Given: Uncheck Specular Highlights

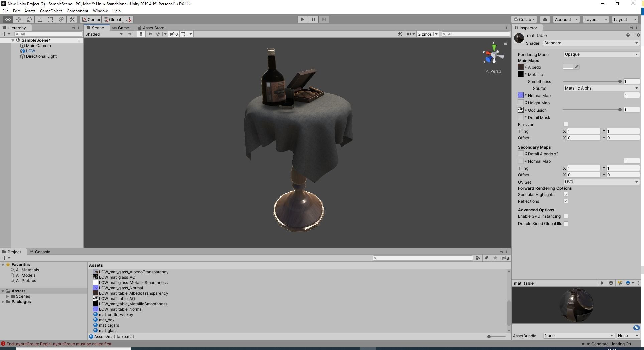Looking at the screenshot, I should tap(566, 195).
